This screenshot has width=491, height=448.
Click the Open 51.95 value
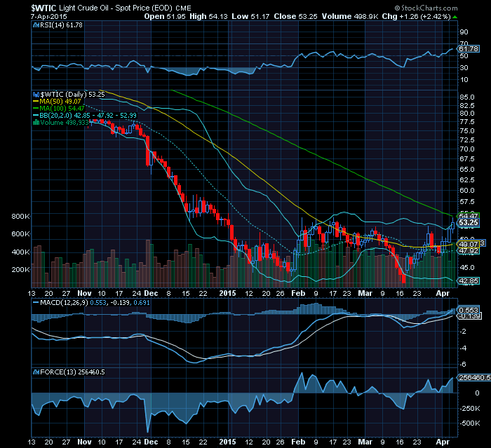tap(165, 17)
